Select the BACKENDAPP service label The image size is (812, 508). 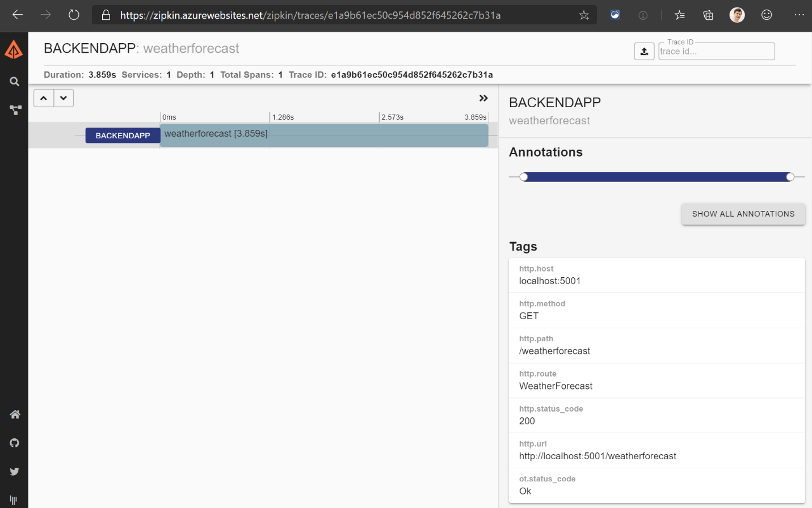pyautogui.click(x=123, y=136)
